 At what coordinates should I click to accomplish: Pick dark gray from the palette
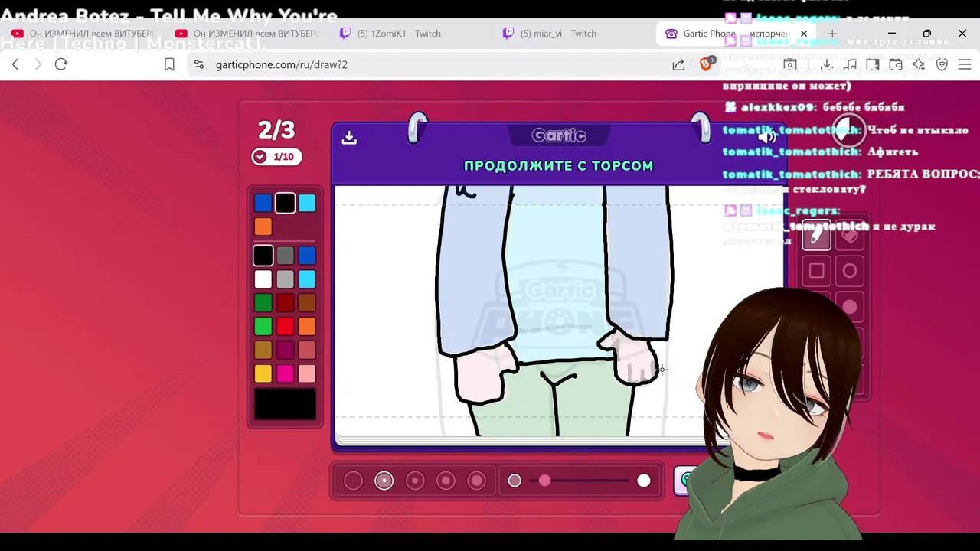(285, 256)
